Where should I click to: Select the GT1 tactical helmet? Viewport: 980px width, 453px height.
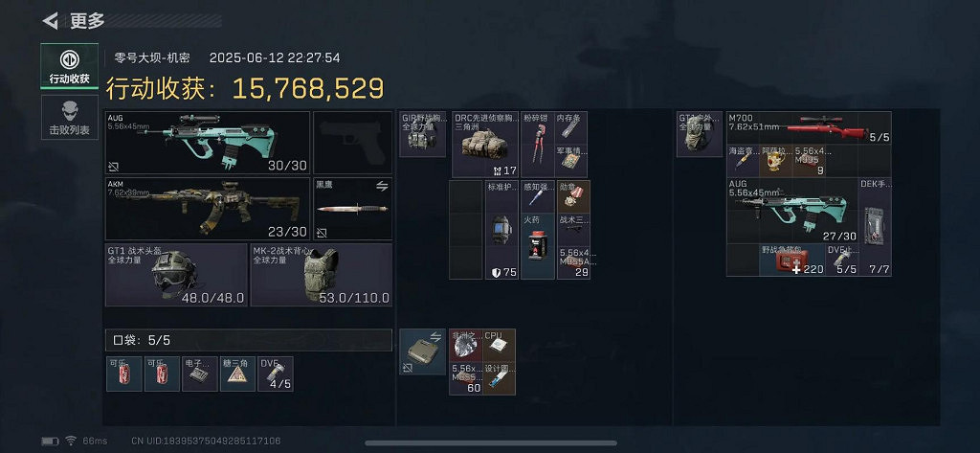[x=176, y=275]
